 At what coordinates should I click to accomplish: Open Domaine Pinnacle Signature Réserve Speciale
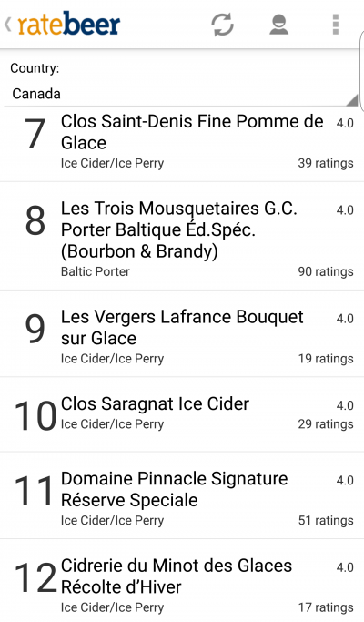182,495
